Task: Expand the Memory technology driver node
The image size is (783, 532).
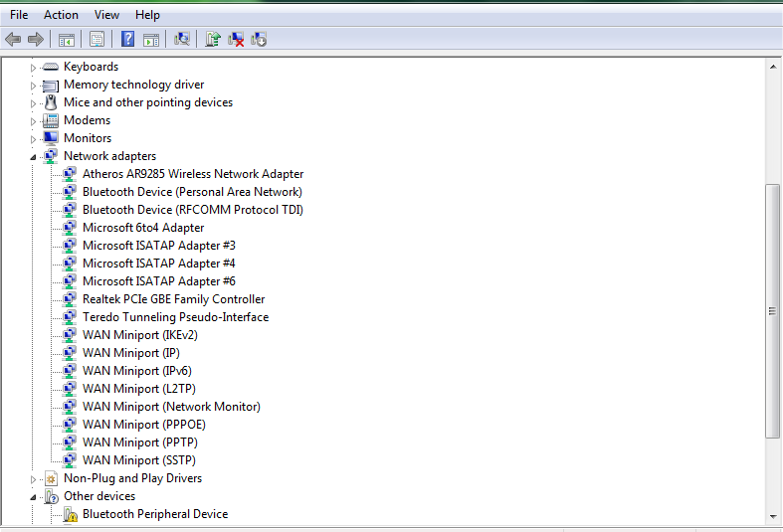Action: (x=33, y=86)
